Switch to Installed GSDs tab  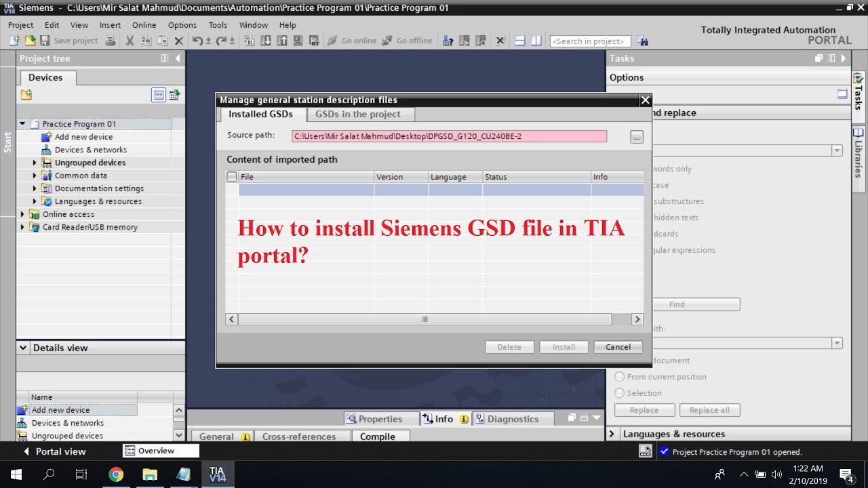[x=261, y=114]
